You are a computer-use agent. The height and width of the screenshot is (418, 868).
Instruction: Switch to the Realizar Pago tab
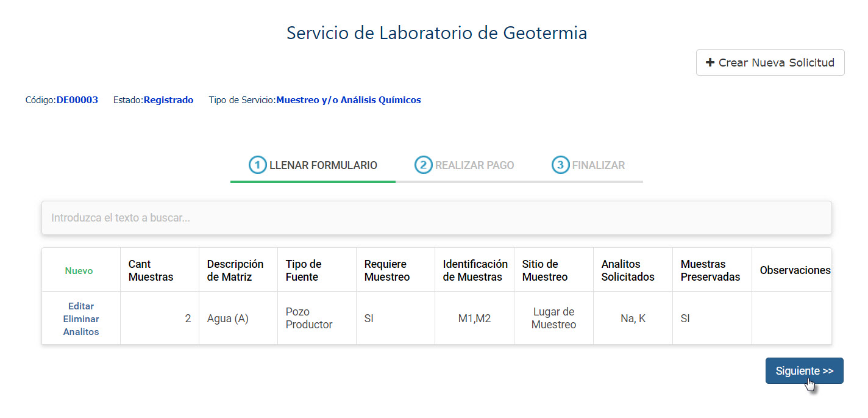[x=464, y=165]
